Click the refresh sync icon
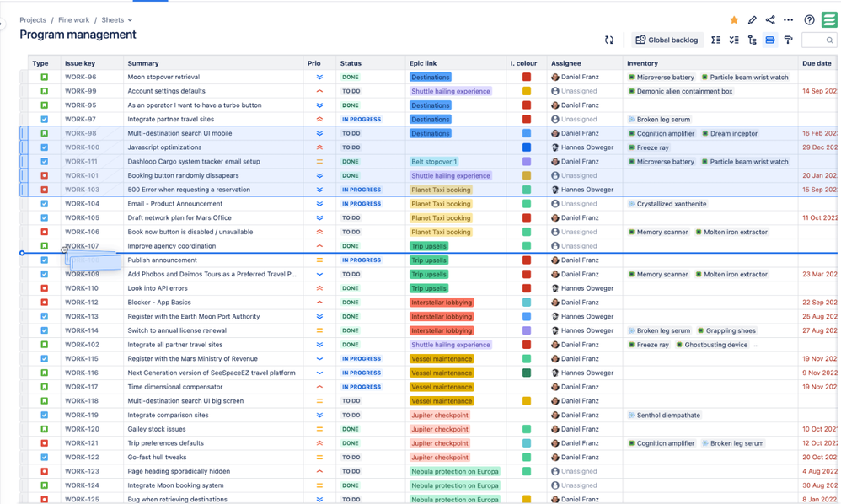The height and width of the screenshot is (504, 841). (x=609, y=40)
